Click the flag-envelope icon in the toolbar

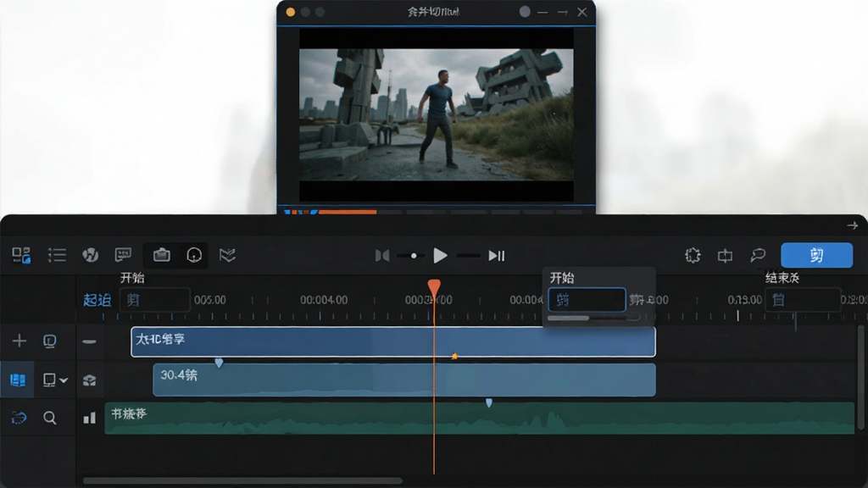click(227, 255)
